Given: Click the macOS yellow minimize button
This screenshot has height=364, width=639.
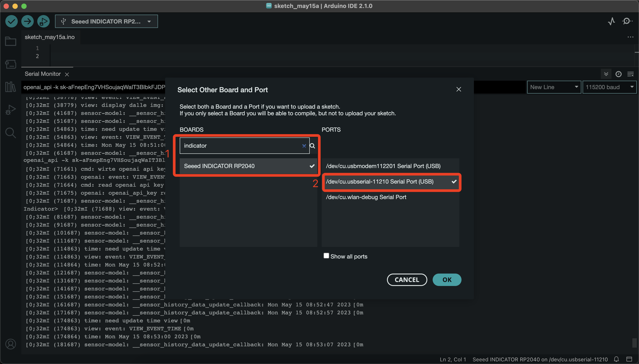Looking at the screenshot, I should click(x=15, y=6).
